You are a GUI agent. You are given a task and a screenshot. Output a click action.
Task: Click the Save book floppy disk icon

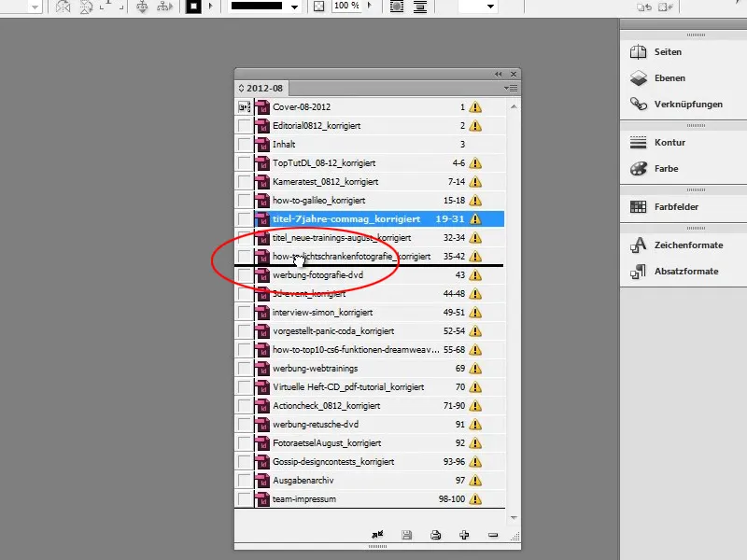coord(406,535)
